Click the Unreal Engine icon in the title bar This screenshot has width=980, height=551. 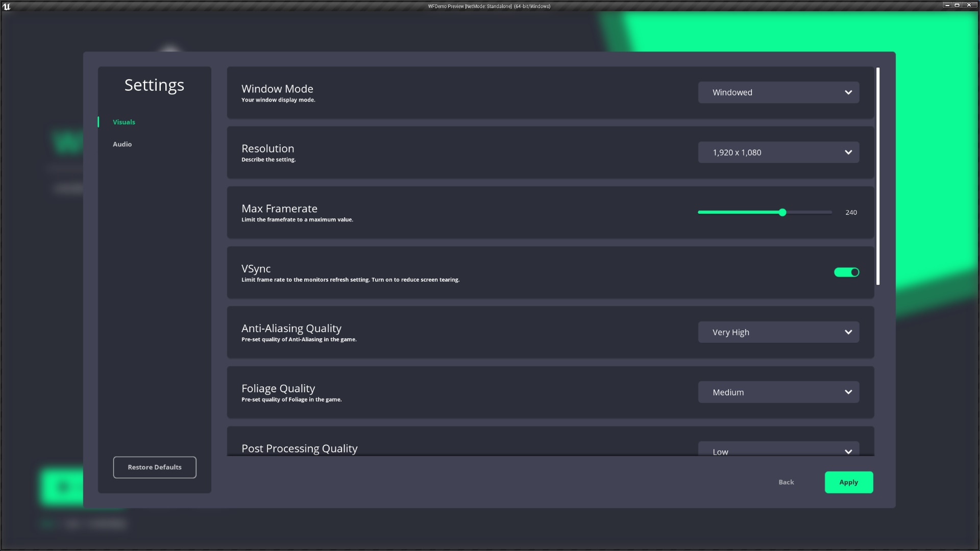click(8, 6)
